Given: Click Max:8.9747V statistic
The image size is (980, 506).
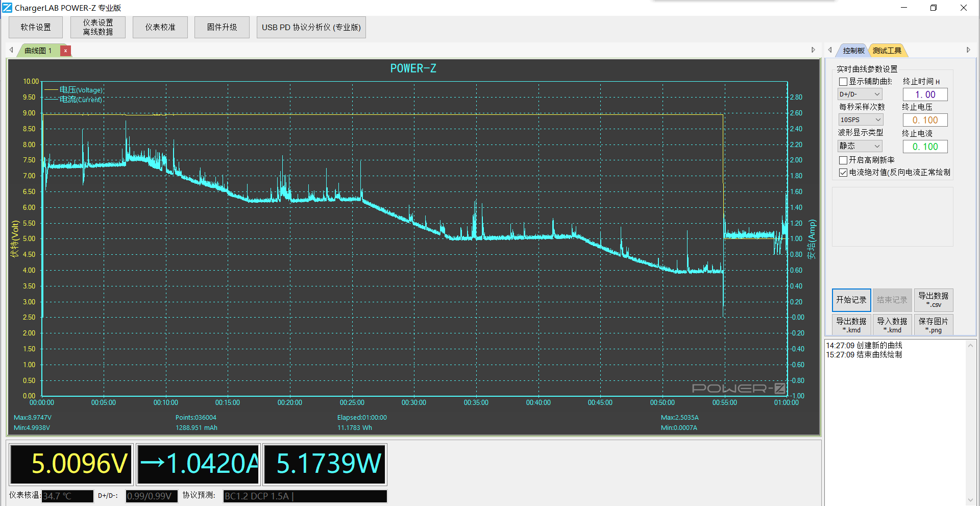Looking at the screenshot, I should (x=32, y=418).
